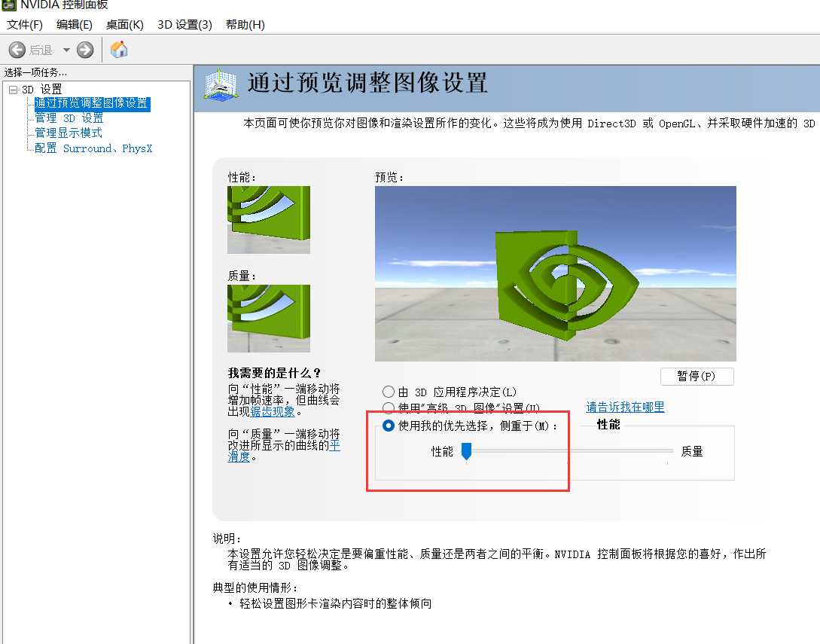Click the 3D settings page header icon

tap(221, 84)
